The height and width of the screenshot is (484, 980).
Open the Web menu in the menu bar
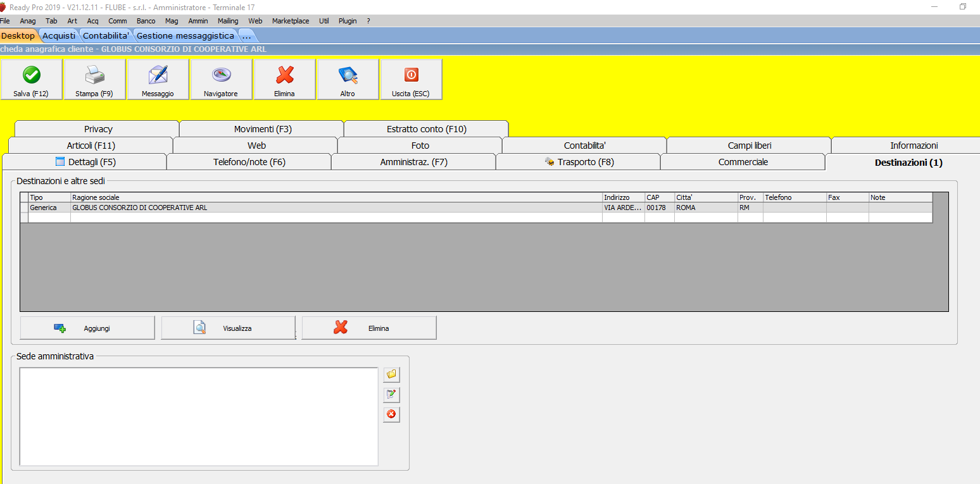pos(255,21)
